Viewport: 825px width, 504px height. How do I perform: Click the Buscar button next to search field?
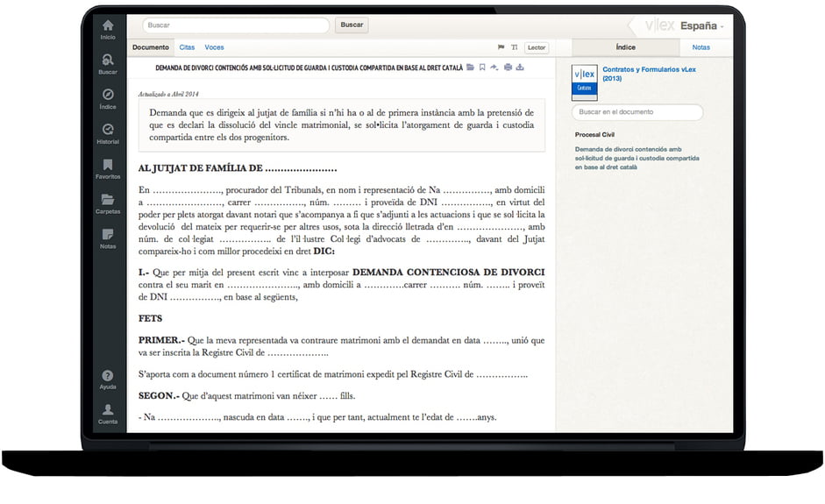coord(352,25)
